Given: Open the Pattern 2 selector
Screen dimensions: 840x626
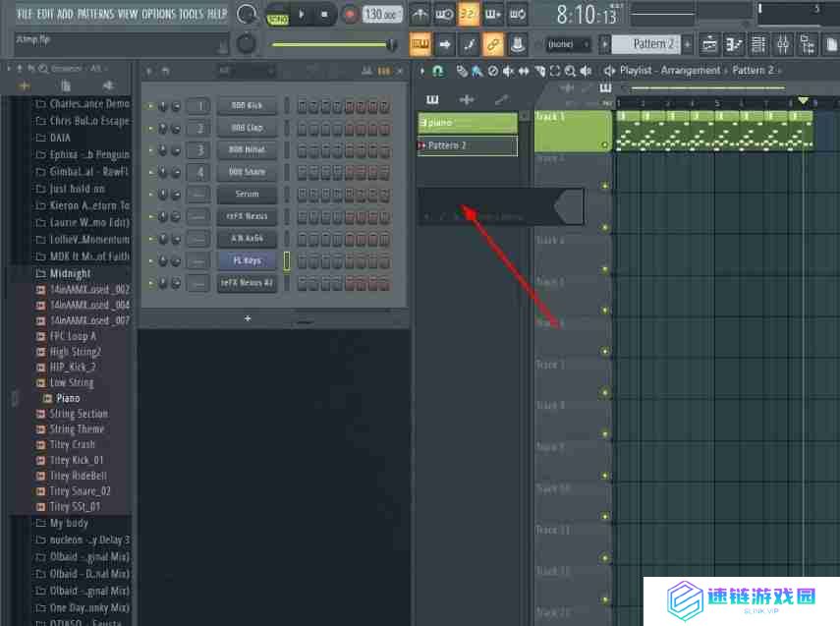Looking at the screenshot, I should [x=646, y=44].
